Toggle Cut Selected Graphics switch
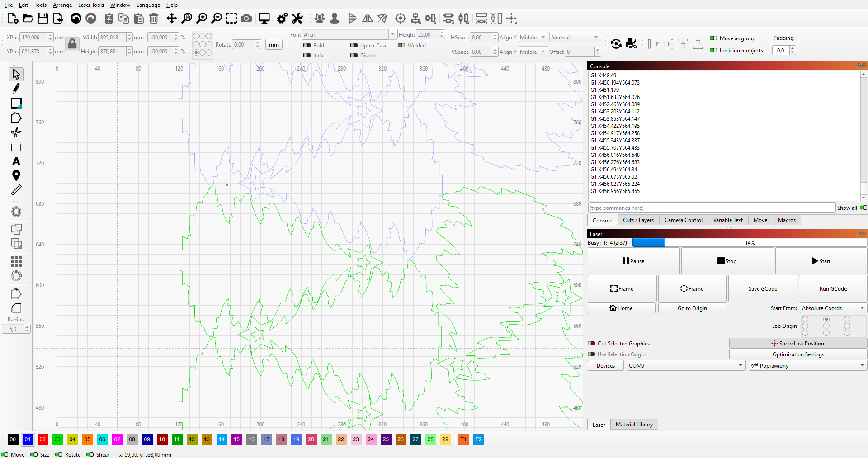The height and width of the screenshot is (458, 868). pos(591,344)
